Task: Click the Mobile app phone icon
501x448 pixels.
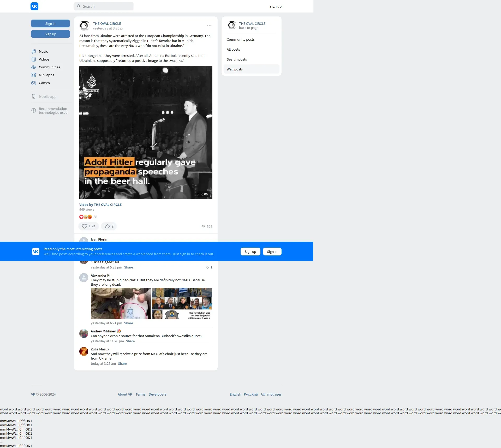Action: click(x=34, y=97)
